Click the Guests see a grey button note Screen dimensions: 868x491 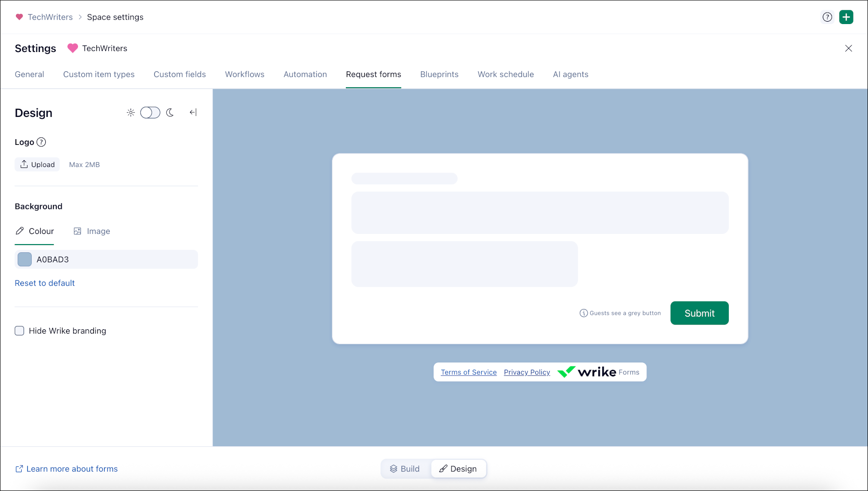(x=625, y=313)
